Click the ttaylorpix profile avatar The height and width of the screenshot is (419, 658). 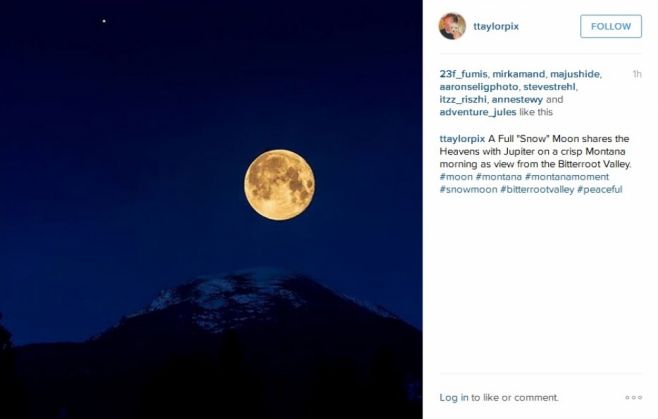tap(452, 26)
